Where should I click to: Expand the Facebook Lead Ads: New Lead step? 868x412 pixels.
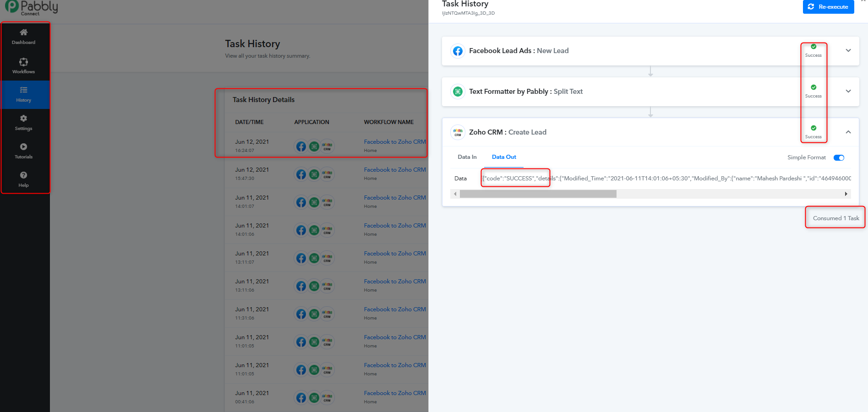click(848, 51)
